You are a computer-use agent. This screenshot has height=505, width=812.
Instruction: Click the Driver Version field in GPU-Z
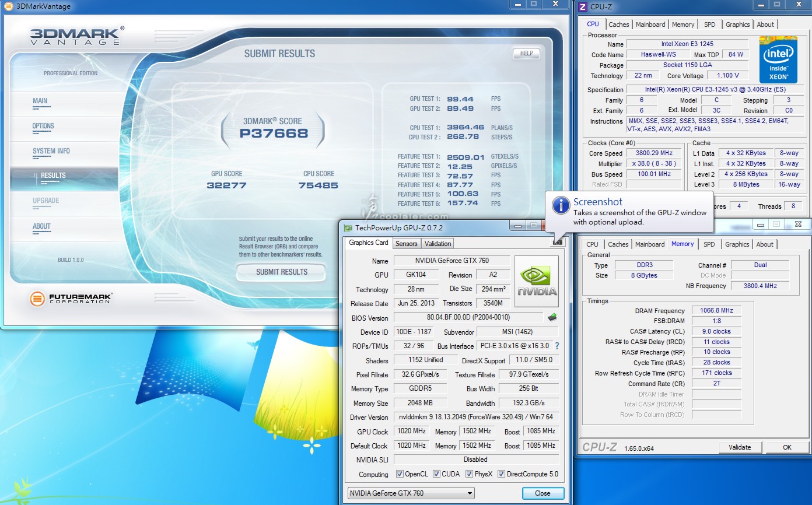click(x=476, y=417)
